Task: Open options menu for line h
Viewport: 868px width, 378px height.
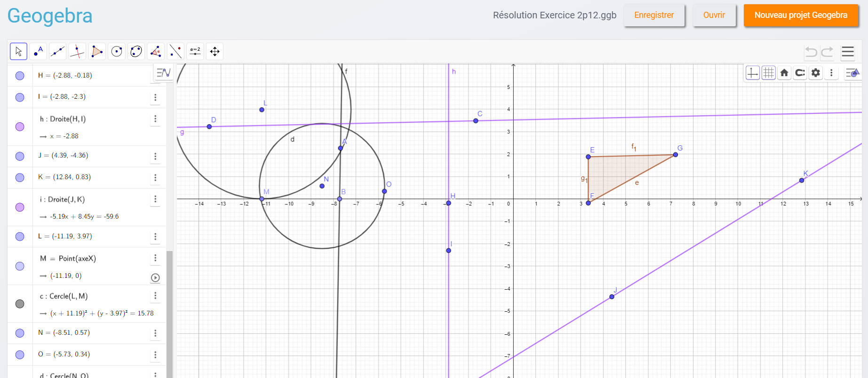Action: point(155,119)
